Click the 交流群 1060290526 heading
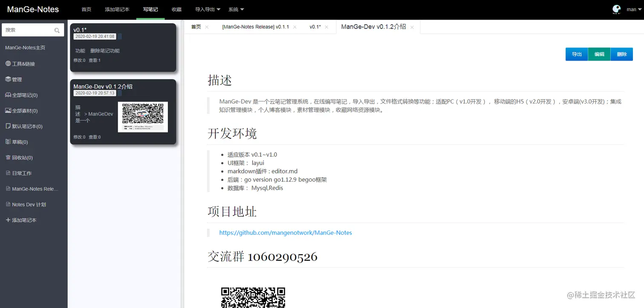This screenshot has height=308, width=644. tap(262, 256)
